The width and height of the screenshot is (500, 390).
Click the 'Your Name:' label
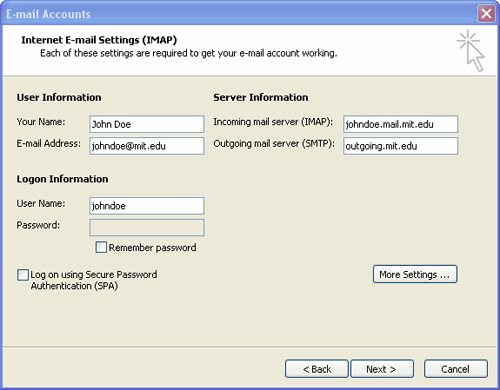coord(41,122)
